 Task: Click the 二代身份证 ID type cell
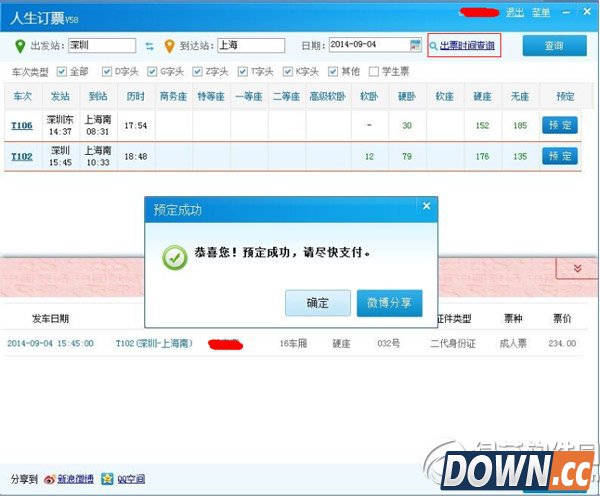[453, 343]
